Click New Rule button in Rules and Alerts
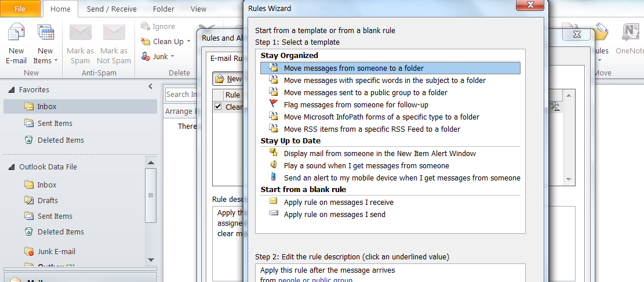 click(x=228, y=78)
